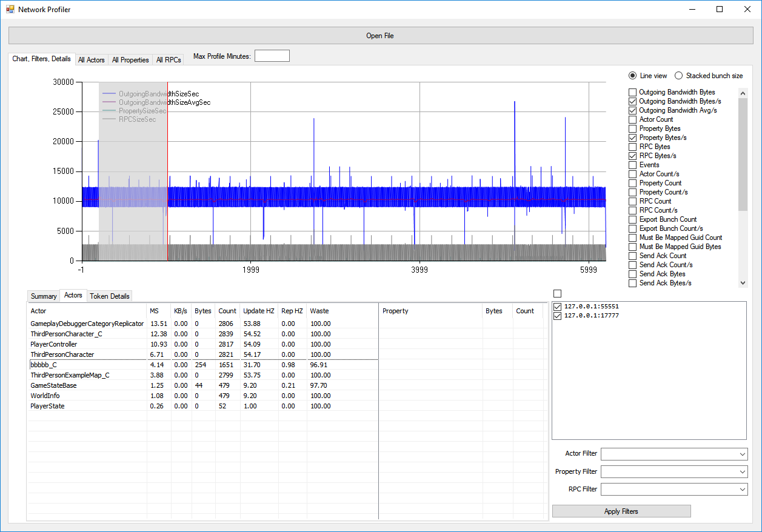Click the Network Profiler app icon in title bar
Image resolution: width=762 pixels, height=532 pixels.
pyautogui.click(x=10, y=10)
